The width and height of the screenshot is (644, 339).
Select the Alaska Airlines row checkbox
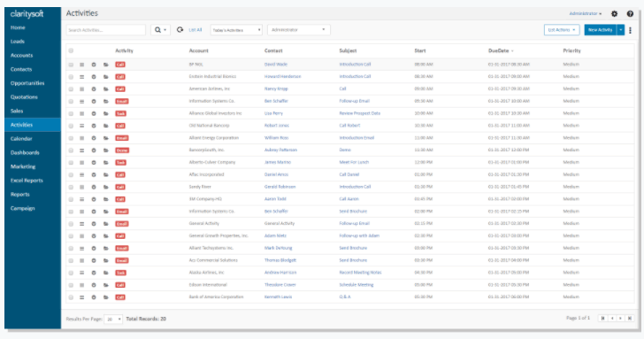tap(71, 273)
